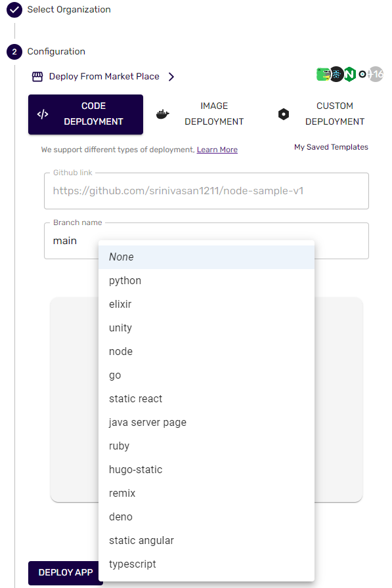Focus the Github link field

pyautogui.click(x=206, y=191)
